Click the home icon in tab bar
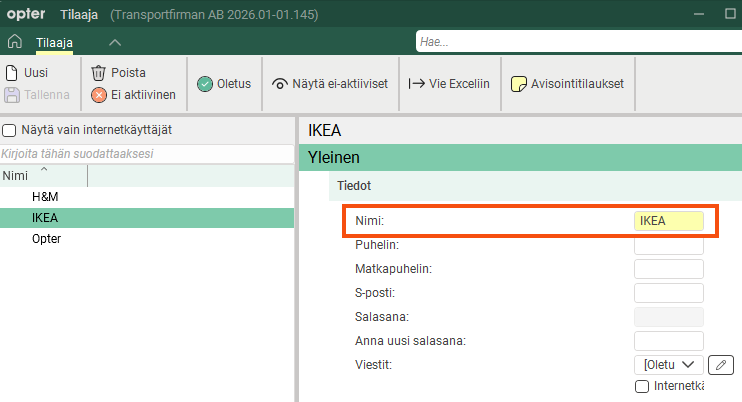Screen dimensions: 742x402 coord(14,42)
